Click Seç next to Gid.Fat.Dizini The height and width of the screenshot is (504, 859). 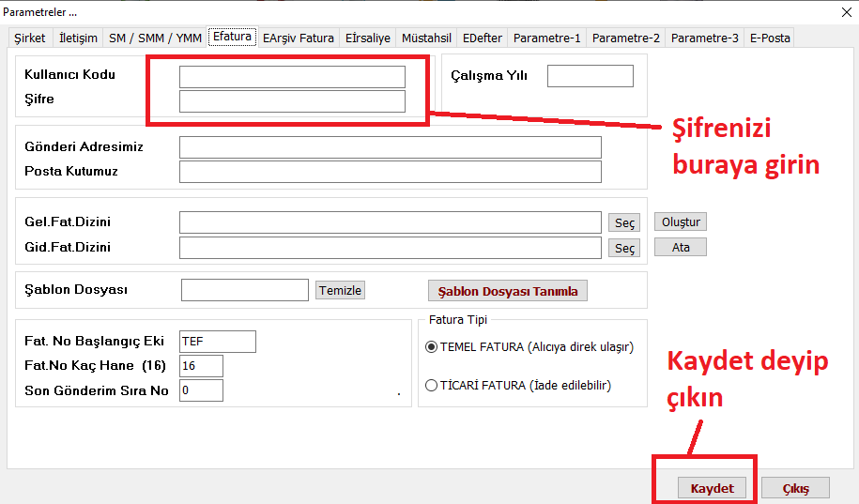624,248
